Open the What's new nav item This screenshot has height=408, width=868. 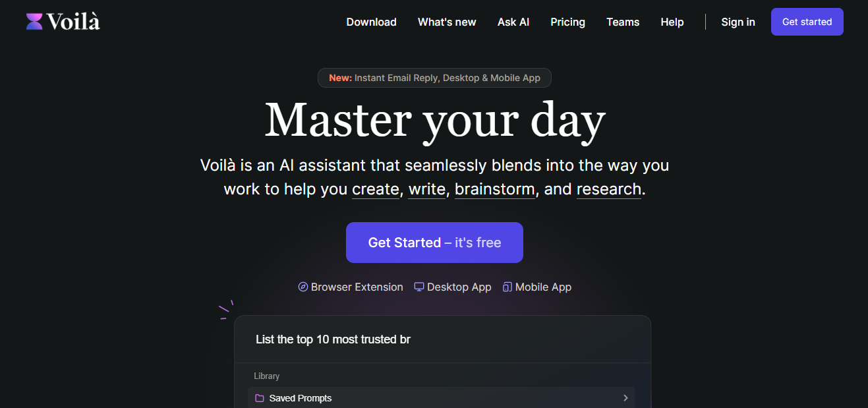click(x=447, y=22)
